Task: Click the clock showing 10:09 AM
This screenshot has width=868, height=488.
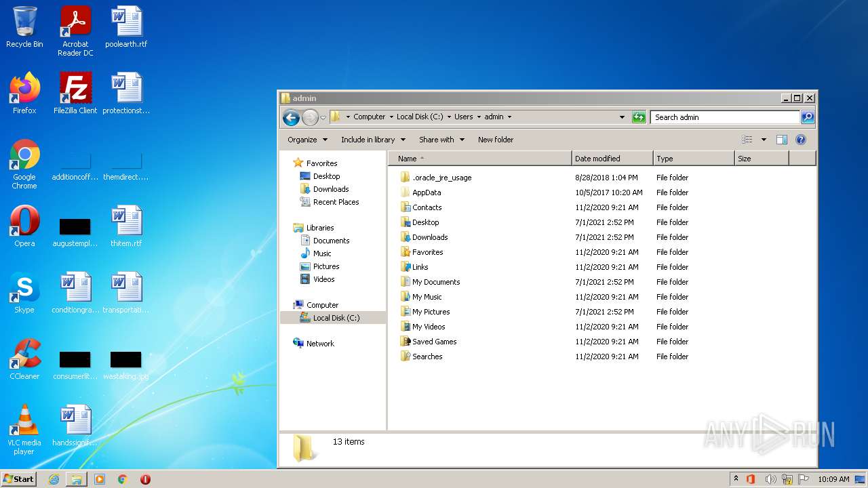Action: pos(833,479)
